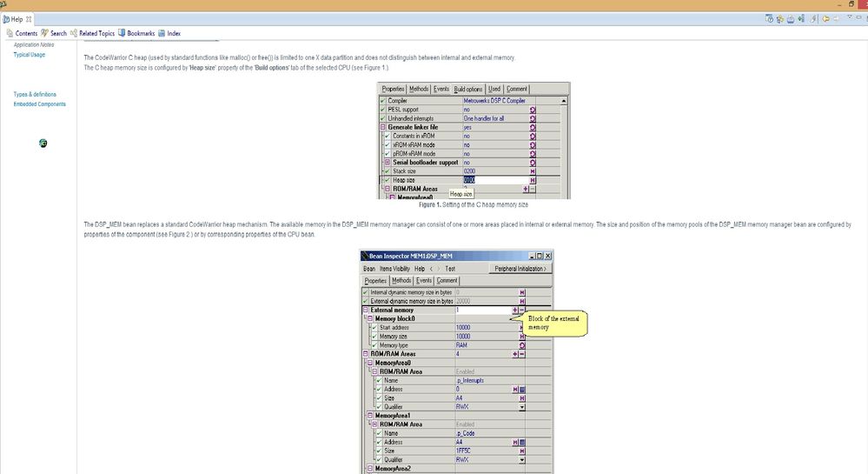The width and height of the screenshot is (868, 474).
Task: Click the plus icon on Bean Inspector ROM/RAM Areas row
Action: click(x=515, y=354)
